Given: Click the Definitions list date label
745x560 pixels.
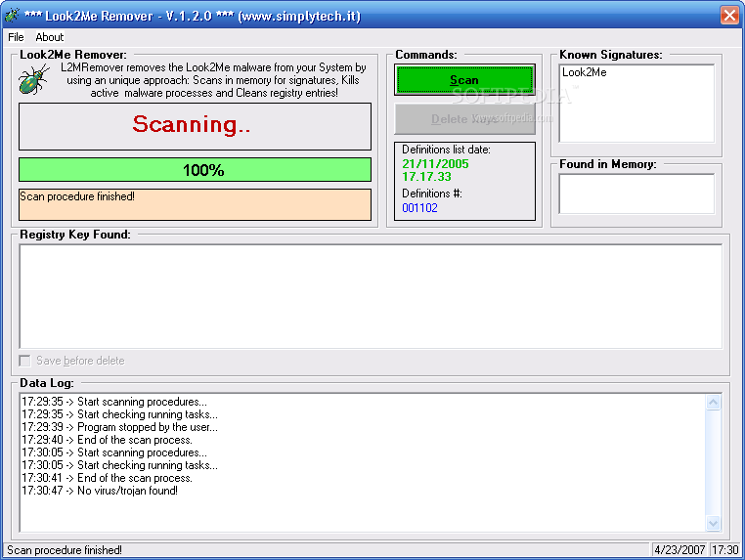Looking at the screenshot, I should [x=446, y=150].
